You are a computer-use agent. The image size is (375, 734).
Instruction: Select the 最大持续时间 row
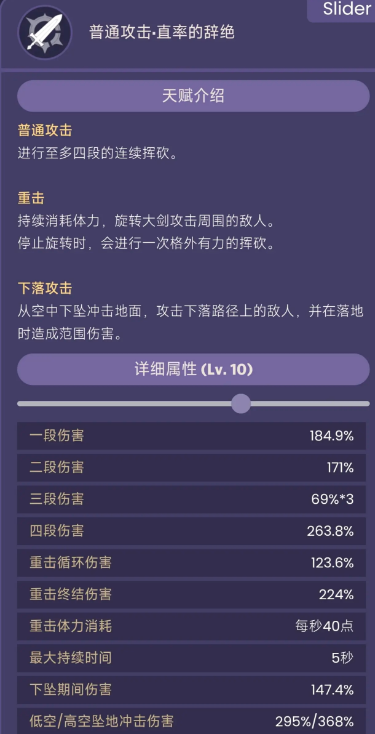pos(191,658)
